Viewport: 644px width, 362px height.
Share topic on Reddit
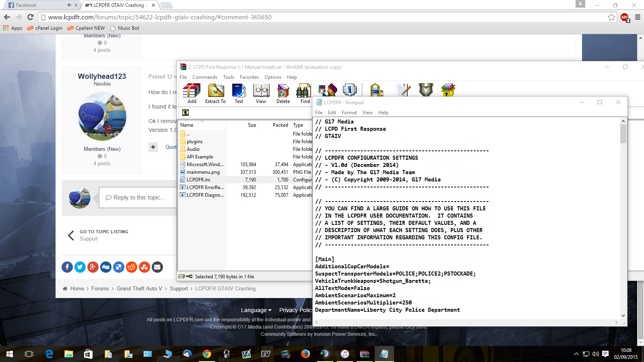coord(132,267)
